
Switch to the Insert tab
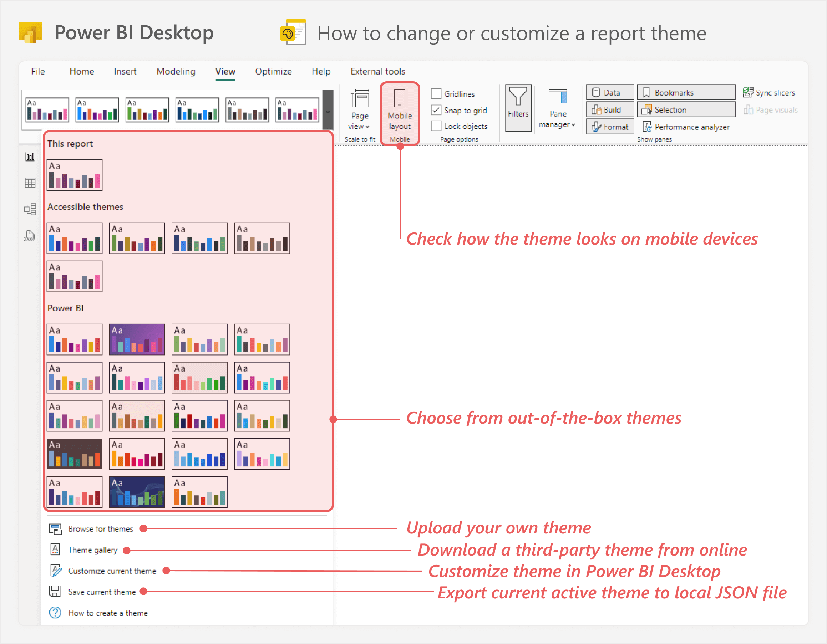[x=125, y=71]
